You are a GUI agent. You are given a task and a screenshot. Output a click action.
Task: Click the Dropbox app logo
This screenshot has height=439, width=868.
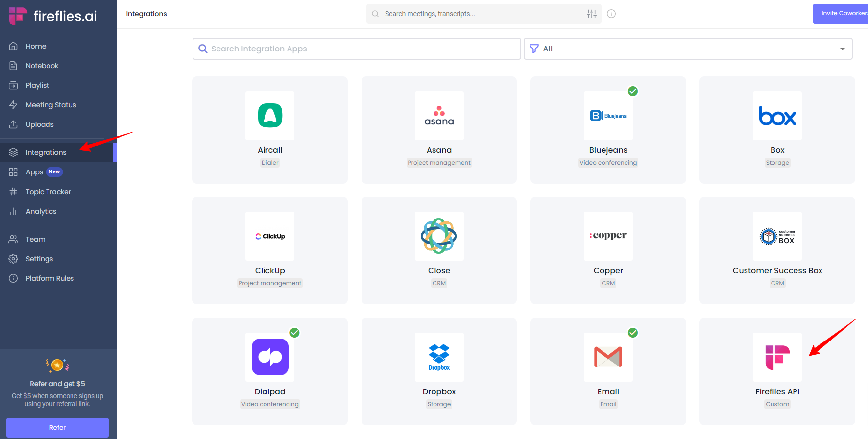(439, 357)
